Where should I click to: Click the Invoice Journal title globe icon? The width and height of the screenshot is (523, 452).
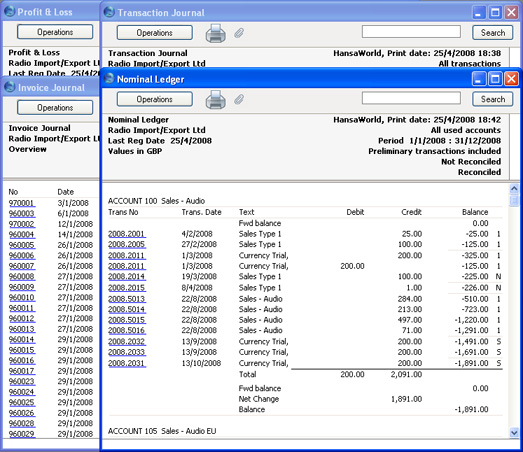pyautogui.click(x=9, y=87)
